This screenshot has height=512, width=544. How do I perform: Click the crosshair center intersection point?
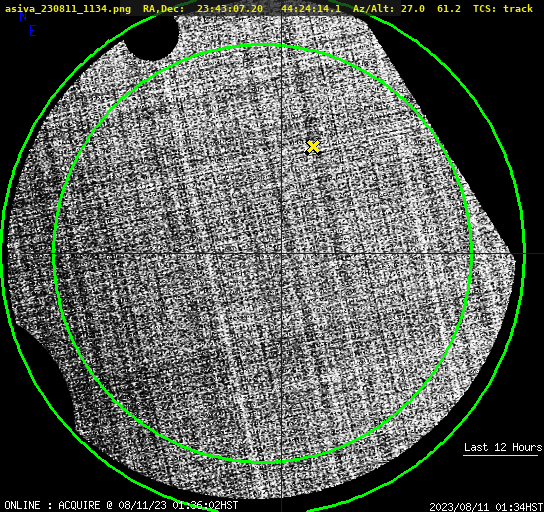(281, 254)
